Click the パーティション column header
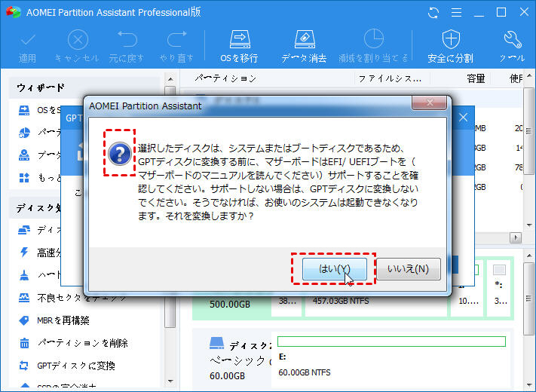Screen dimensions: 536x392 [225, 79]
